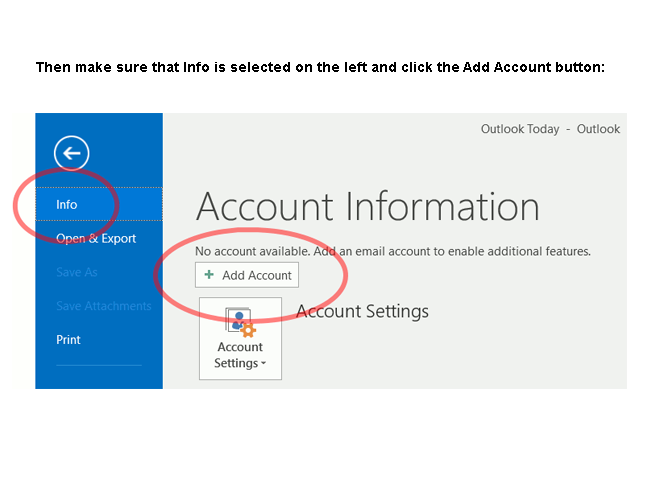657x500 pixels.
Task: Click Save Attachments in the sidebar
Action: 103,306
